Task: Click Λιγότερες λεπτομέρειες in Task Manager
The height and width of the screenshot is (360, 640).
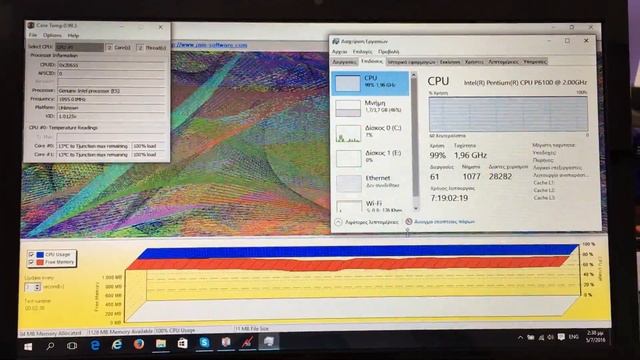Action: (x=371, y=222)
